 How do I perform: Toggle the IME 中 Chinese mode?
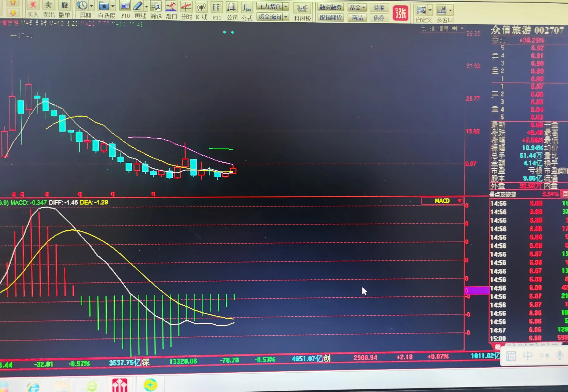(528, 355)
